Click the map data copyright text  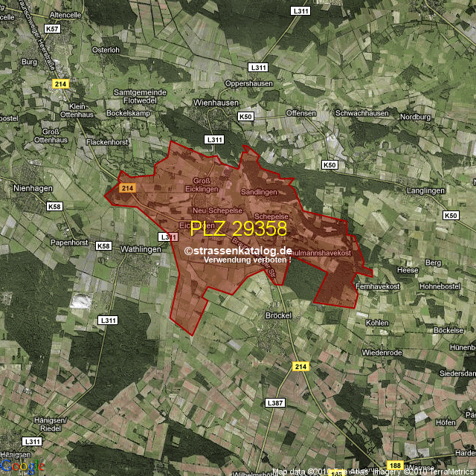click(372, 472)
